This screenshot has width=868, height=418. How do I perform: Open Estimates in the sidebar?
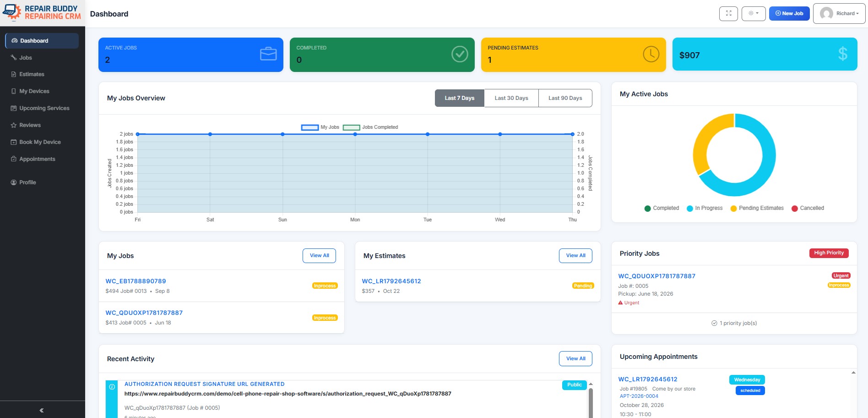point(32,74)
